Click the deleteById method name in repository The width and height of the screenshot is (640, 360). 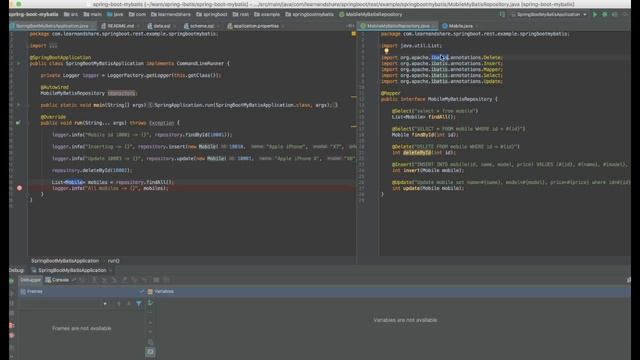click(417, 153)
